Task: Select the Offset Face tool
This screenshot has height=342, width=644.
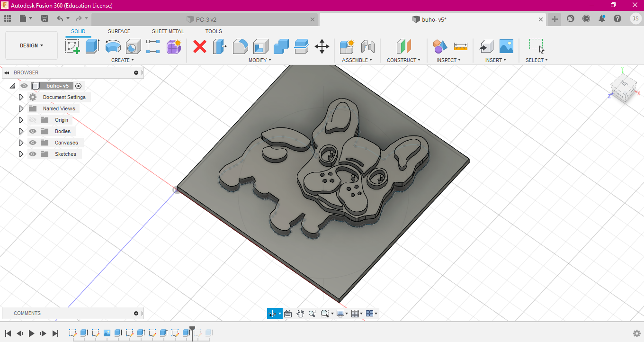Action: pos(302,46)
